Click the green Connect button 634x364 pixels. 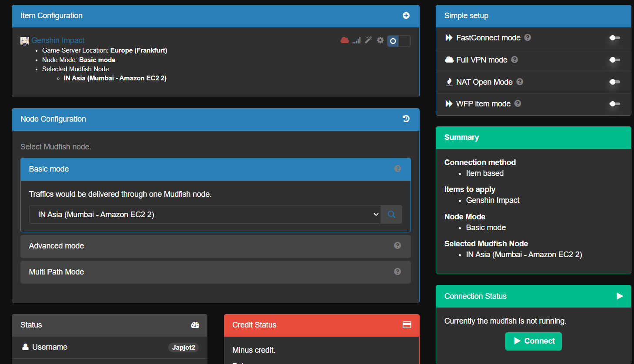pyautogui.click(x=533, y=341)
